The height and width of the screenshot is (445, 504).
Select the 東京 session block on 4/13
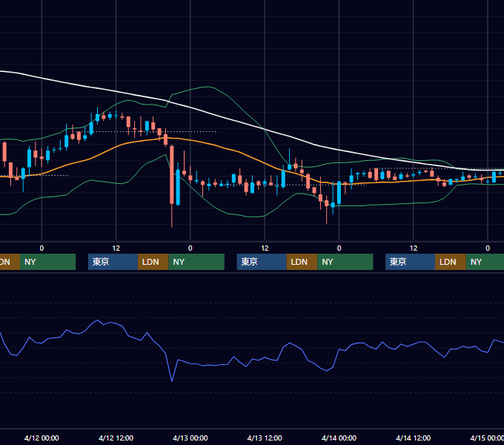pos(262,262)
